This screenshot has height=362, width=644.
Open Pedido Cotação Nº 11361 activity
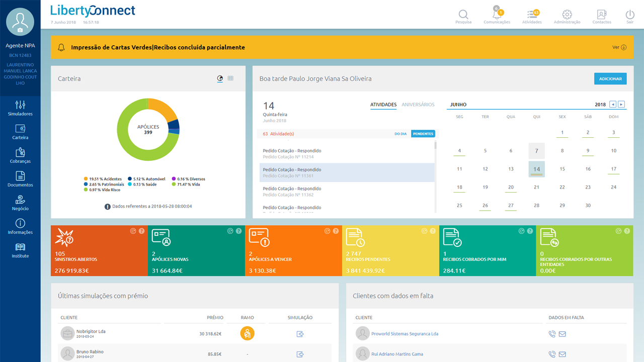(347, 172)
